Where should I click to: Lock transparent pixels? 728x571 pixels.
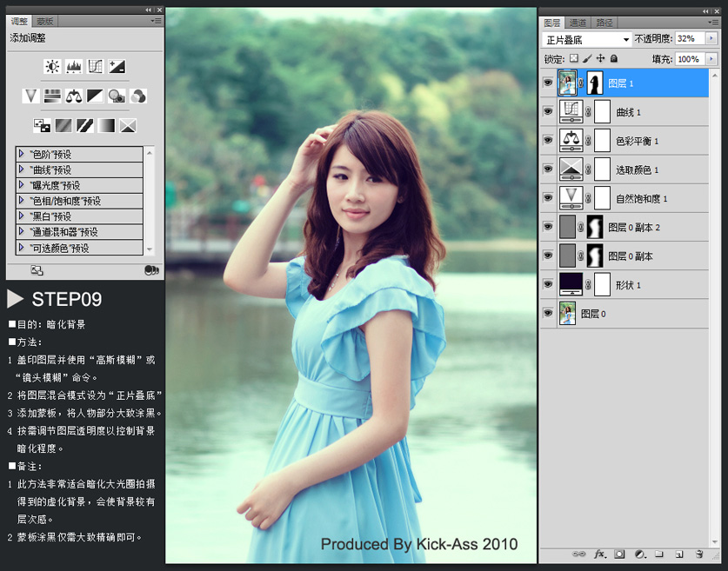pos(574,58)
